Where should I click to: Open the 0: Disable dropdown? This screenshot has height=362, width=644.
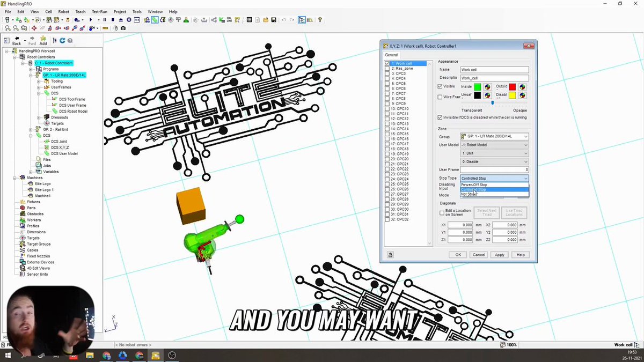click(x=494, y=161)
